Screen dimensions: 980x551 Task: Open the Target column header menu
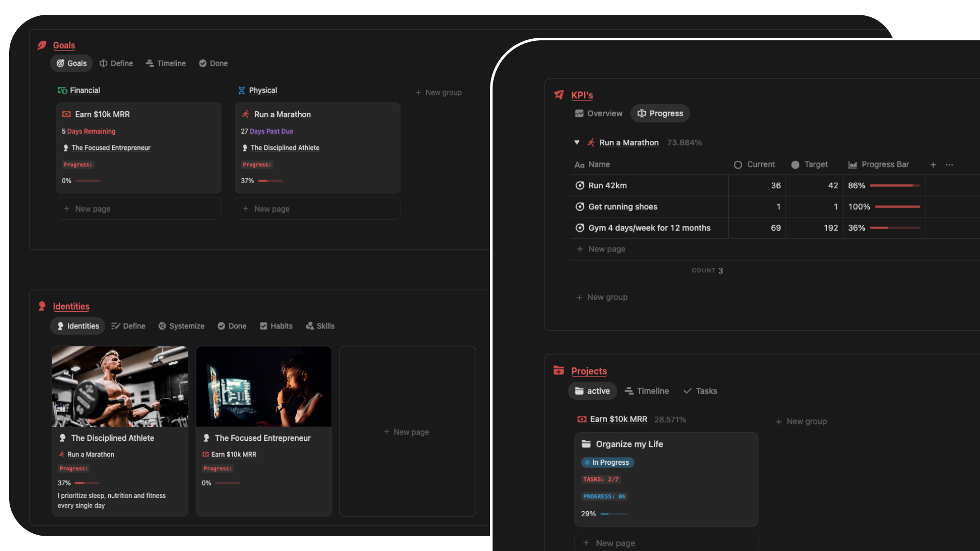click(810, 164)
